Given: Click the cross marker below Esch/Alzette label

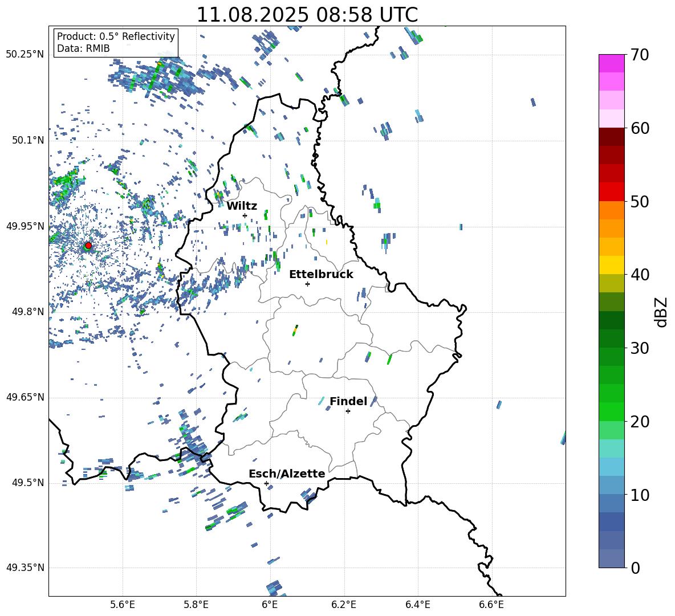Looking at the screenshot, I should coord(266,483).
